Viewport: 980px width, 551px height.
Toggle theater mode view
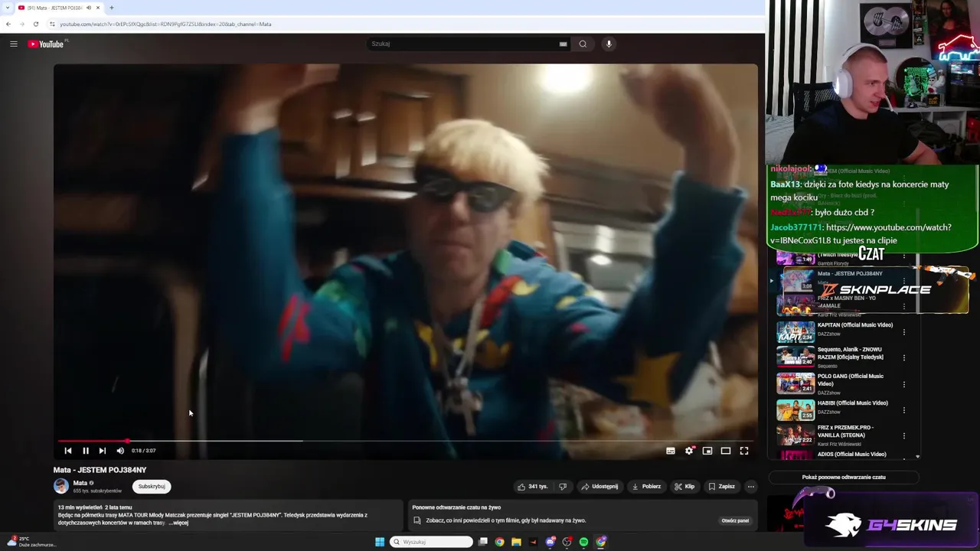coord(726,451)
